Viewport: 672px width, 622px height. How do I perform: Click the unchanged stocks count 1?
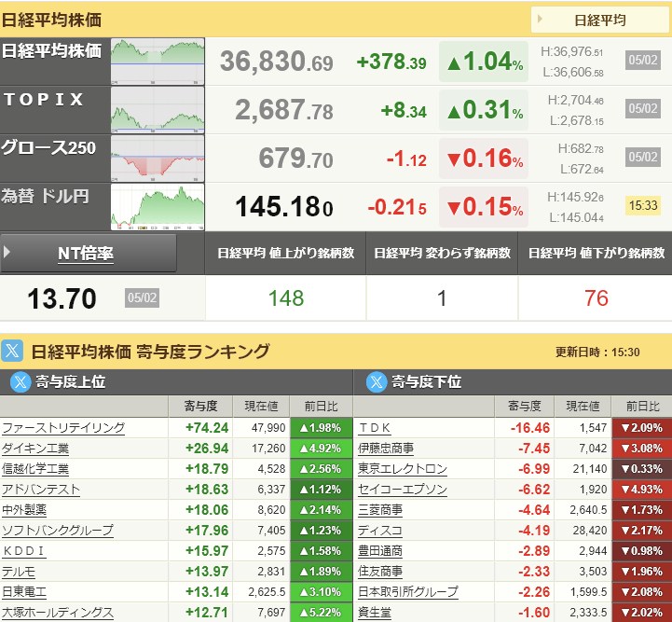442,298
